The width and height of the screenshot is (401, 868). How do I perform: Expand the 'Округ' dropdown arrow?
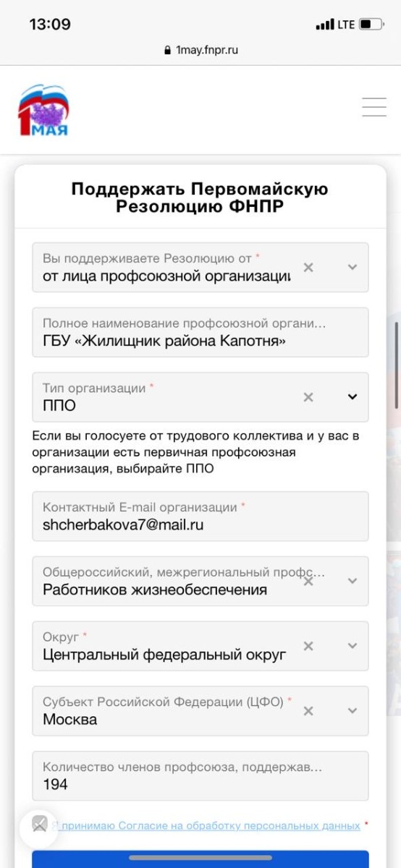point(353,646)
